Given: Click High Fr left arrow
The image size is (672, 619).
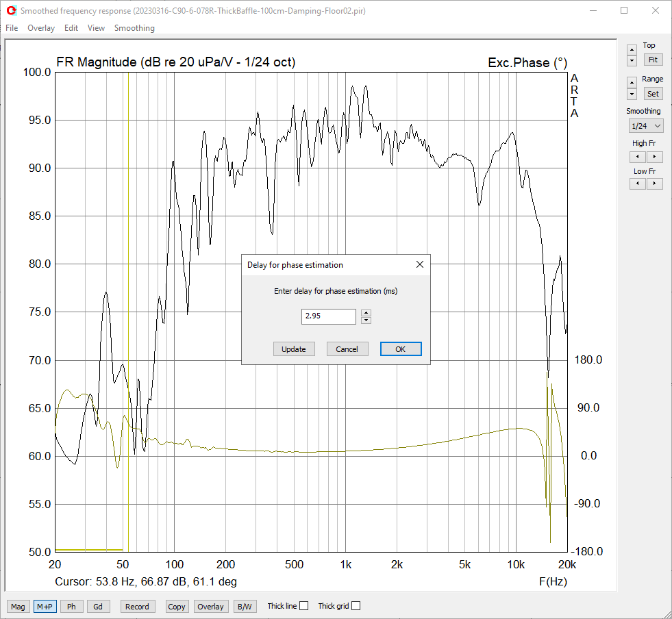Looking at the screenshot, I should click(x=637, y=157).
